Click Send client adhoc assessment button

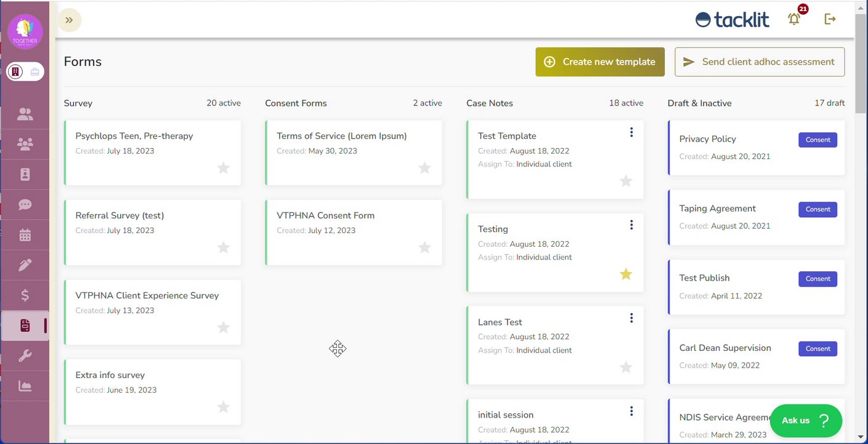click(x=760, y=62)
